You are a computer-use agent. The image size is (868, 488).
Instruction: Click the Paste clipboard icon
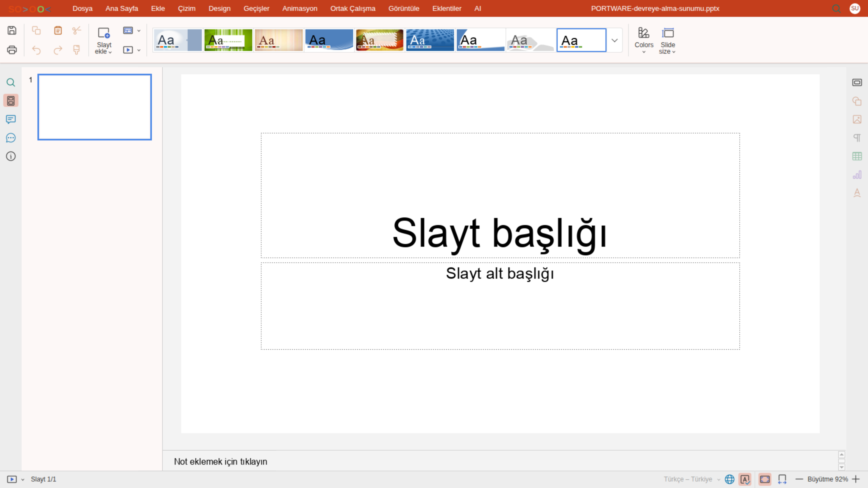pyautogui.click(x=58, y=30)
